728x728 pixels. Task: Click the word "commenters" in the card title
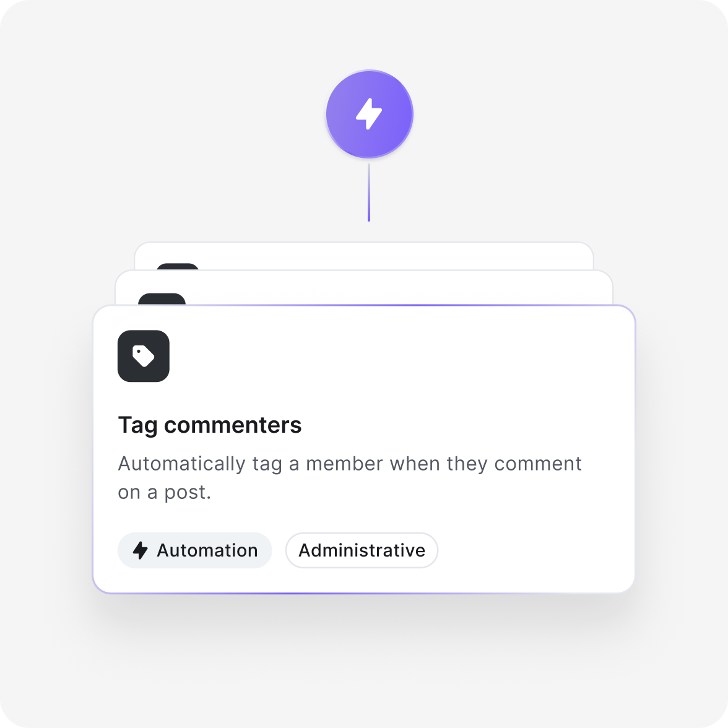[x=233, y=425]
